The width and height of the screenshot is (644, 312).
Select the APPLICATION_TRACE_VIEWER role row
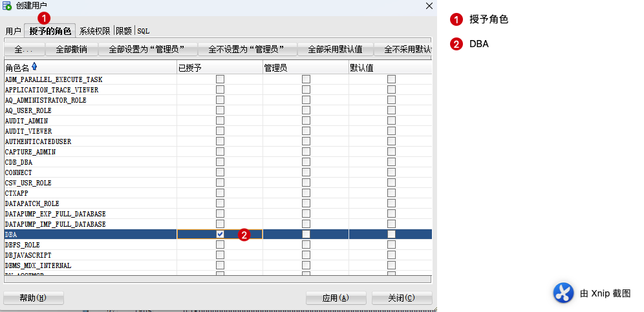pyautogui.click(x=52, y=90)
